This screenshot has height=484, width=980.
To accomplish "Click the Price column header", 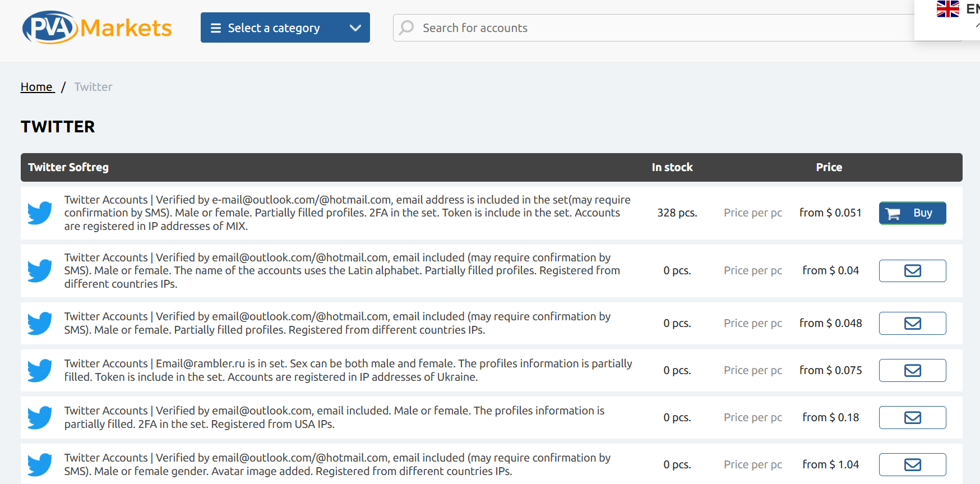I will (829, 167).
